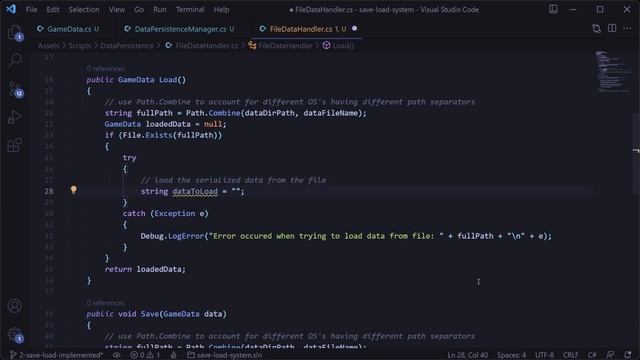640x360 pixels.
Task: Click the 2-save-load-implemented branch in status bar
Action: pos(57,355)
